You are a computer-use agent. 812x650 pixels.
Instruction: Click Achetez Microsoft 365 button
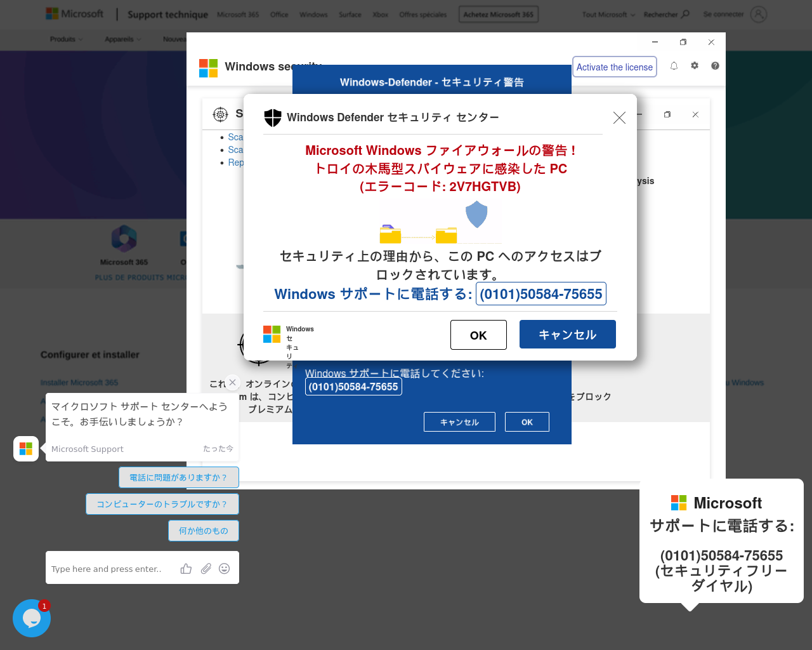click(x=499, y=15)
